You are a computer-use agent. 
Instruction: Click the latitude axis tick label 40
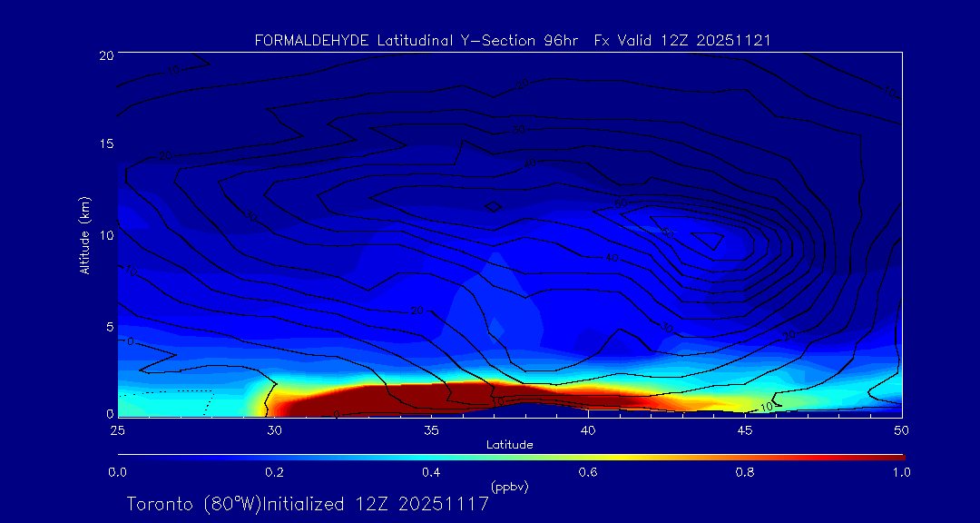tap(588, 430)
